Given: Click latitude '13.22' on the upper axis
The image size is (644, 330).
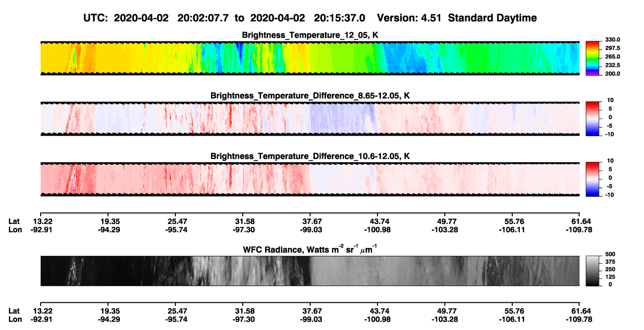Looking at the screenshot, I should point(43,221).
